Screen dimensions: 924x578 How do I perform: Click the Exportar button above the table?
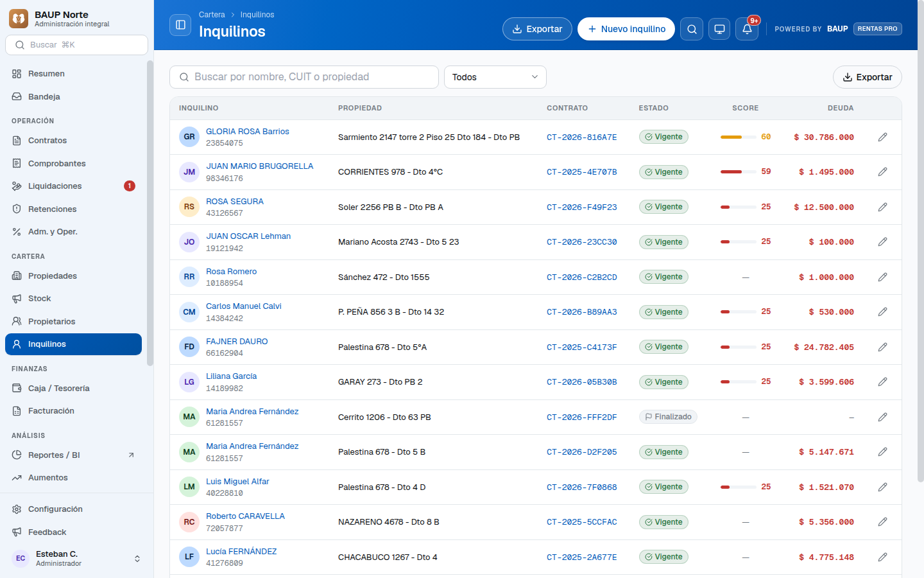(x=868, y=77)
